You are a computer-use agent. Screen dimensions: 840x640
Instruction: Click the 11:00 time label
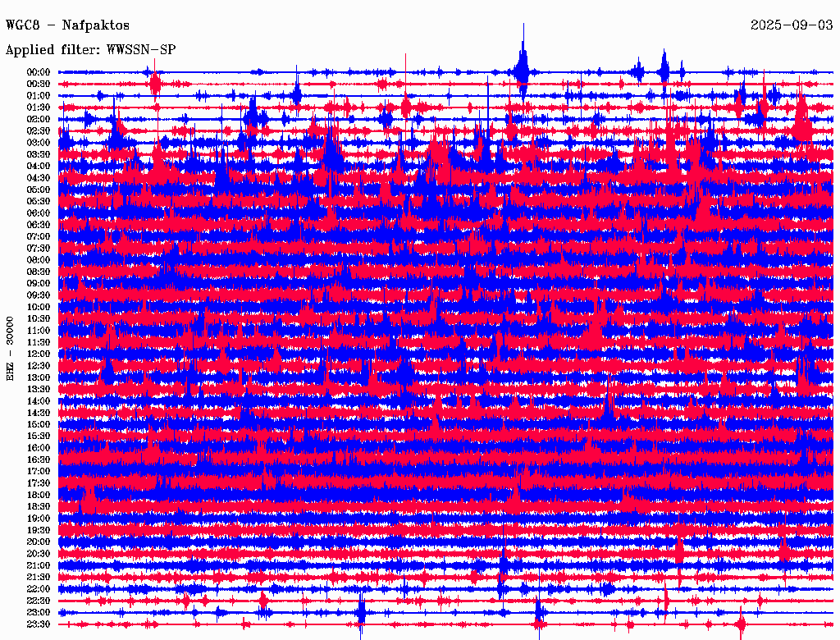click(x=39, y=331)
